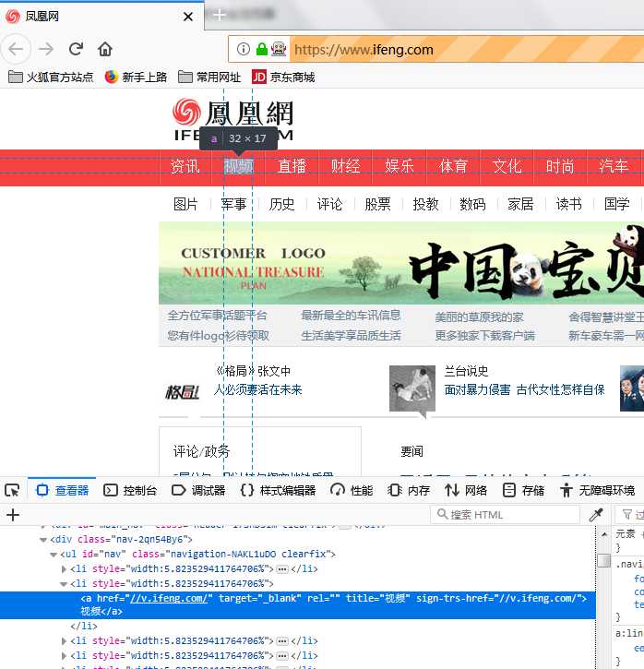Switch to 查看器 inspector tab
The height and width of the screenshot is (669, 644).
(x=63, y=490)
